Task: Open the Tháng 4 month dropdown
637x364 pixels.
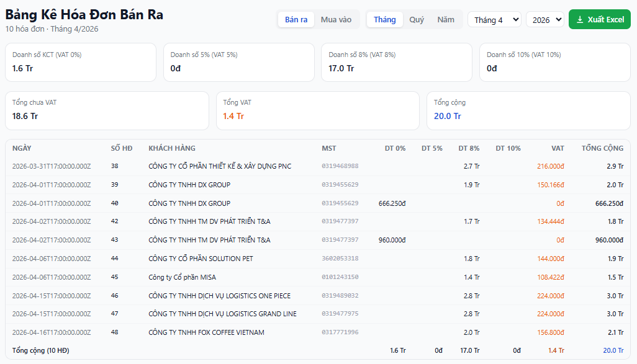Action: 495,19
